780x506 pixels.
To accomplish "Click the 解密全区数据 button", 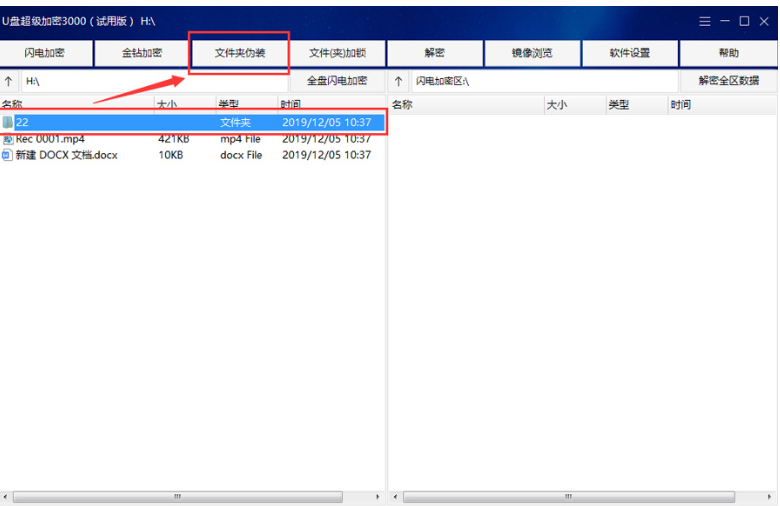I will click(728, 81).
